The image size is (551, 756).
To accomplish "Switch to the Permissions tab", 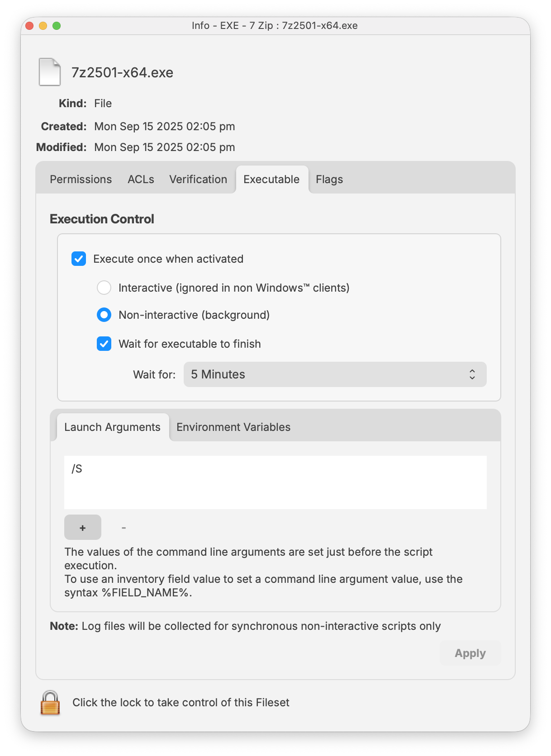I will tap(81, 180).
